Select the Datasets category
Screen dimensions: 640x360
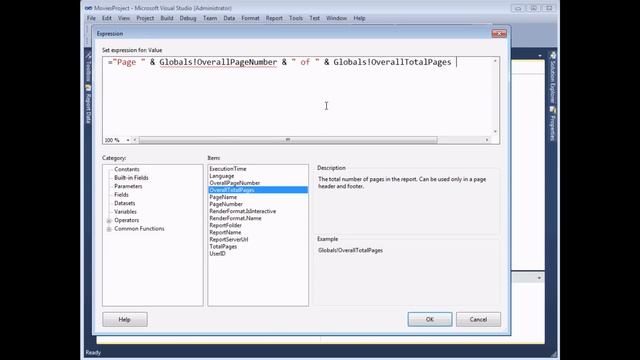(x=124, y=203)
